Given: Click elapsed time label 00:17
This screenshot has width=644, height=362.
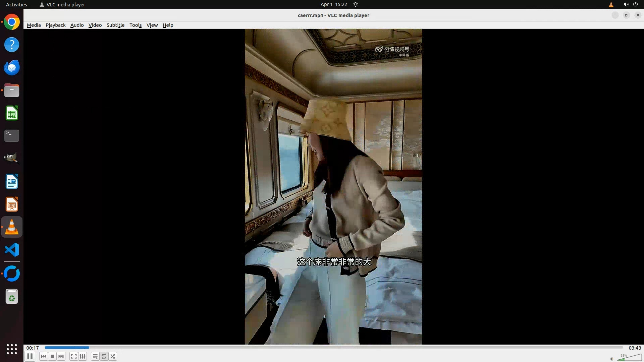Looking at the screenshot, I should click(33, 348).
